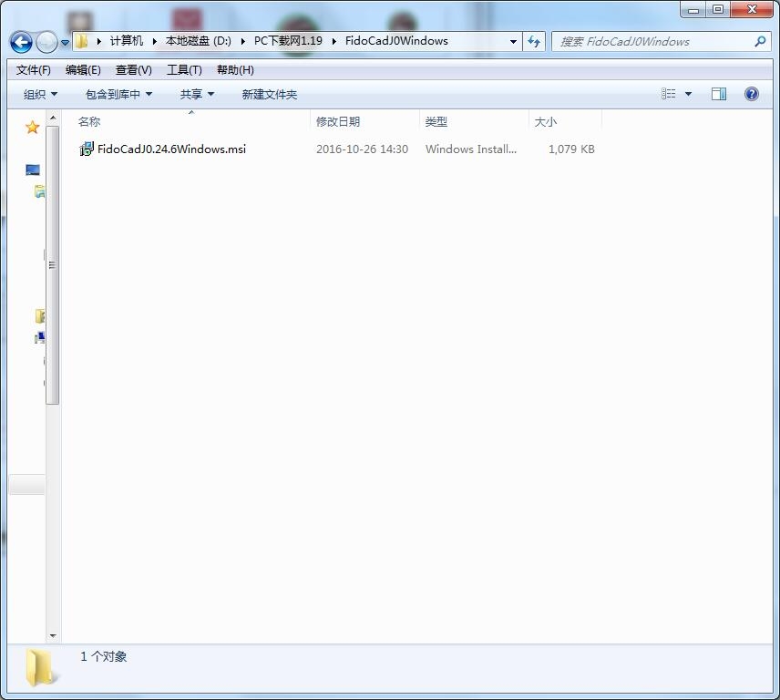Navigate to PC下载网1.19 in the breadcrumb

[x=288, y=41]
